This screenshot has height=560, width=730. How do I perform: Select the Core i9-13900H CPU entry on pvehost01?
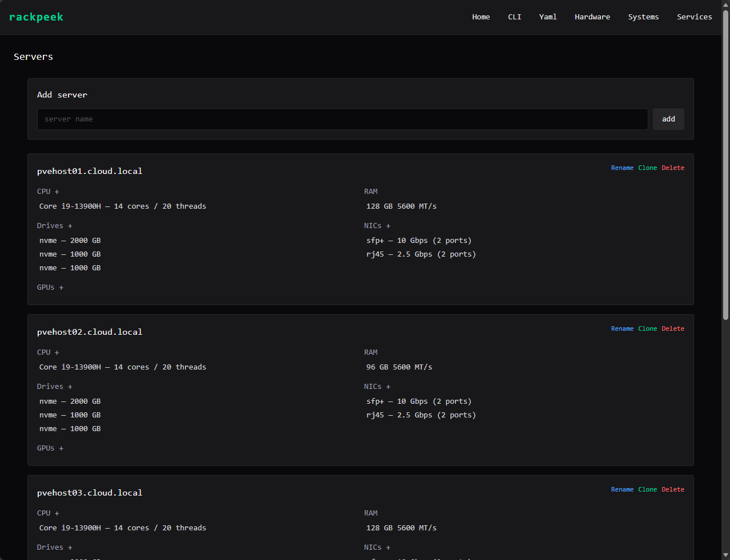click(x=123, y=206)
